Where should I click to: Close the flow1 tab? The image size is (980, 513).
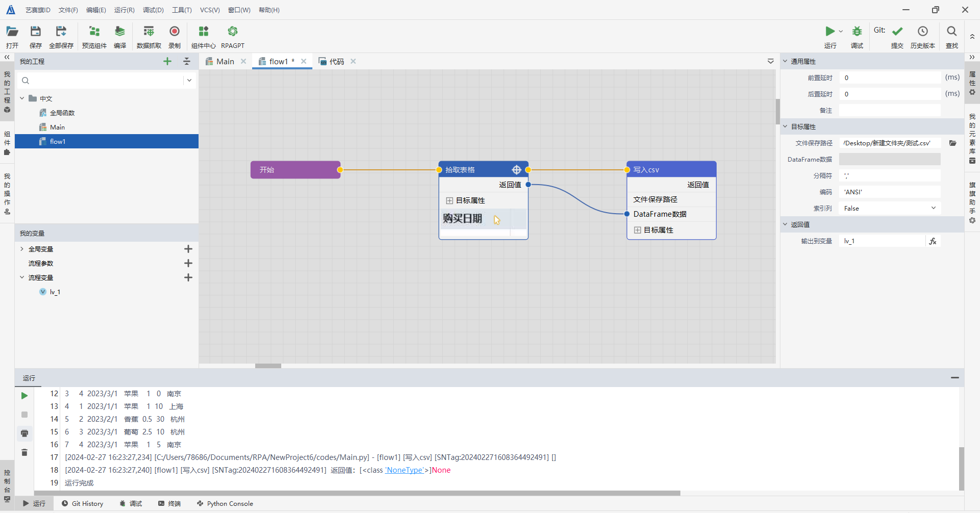click(304, 61)
